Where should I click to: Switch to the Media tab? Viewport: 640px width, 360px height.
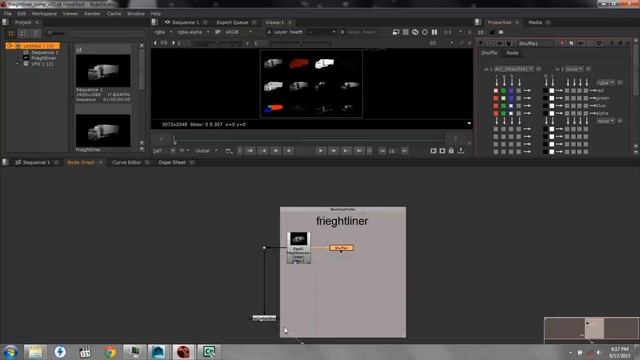(x=535, y=22)
